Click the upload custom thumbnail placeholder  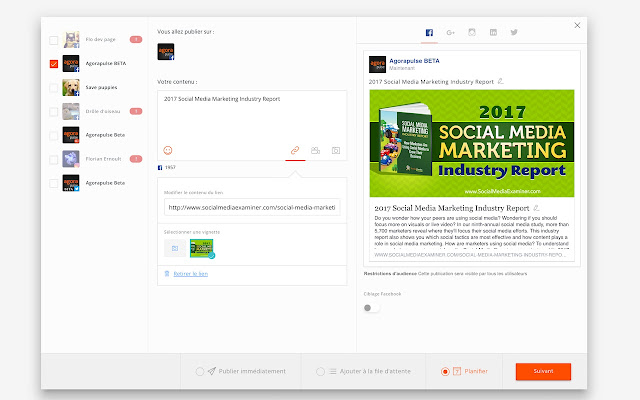(x=175, y=248)
